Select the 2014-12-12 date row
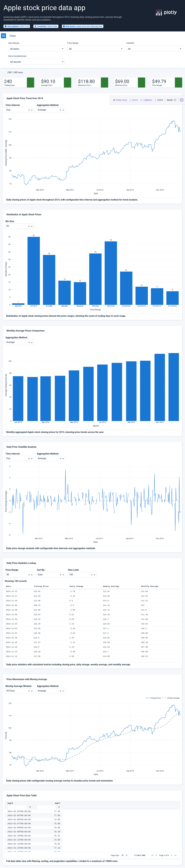Screen dimensions: 185x868 (x=92, y=591)
